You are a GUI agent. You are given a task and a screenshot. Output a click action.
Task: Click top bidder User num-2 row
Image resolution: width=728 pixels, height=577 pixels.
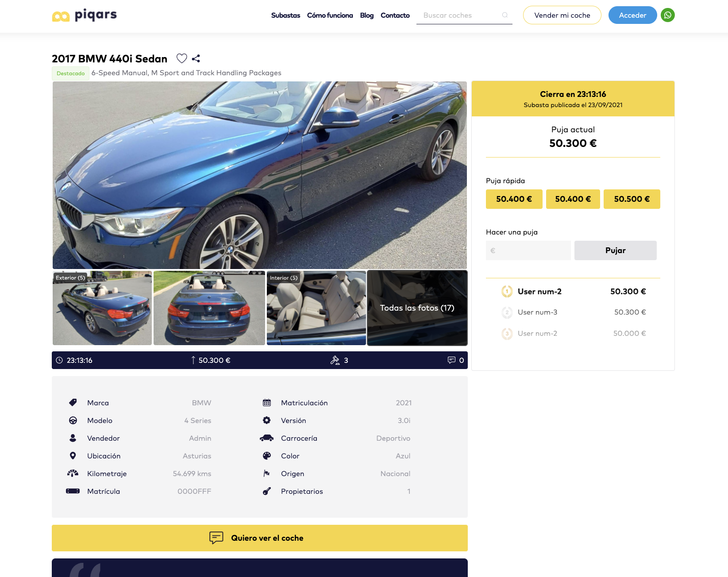click(573, 291)
